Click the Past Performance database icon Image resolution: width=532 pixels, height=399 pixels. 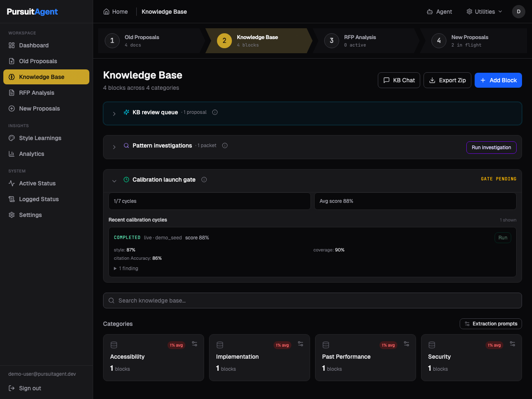(326, 345)
